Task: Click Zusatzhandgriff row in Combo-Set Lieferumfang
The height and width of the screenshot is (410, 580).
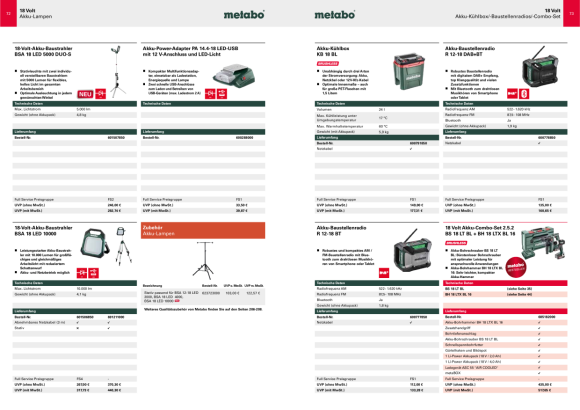Action: (505, 328)
